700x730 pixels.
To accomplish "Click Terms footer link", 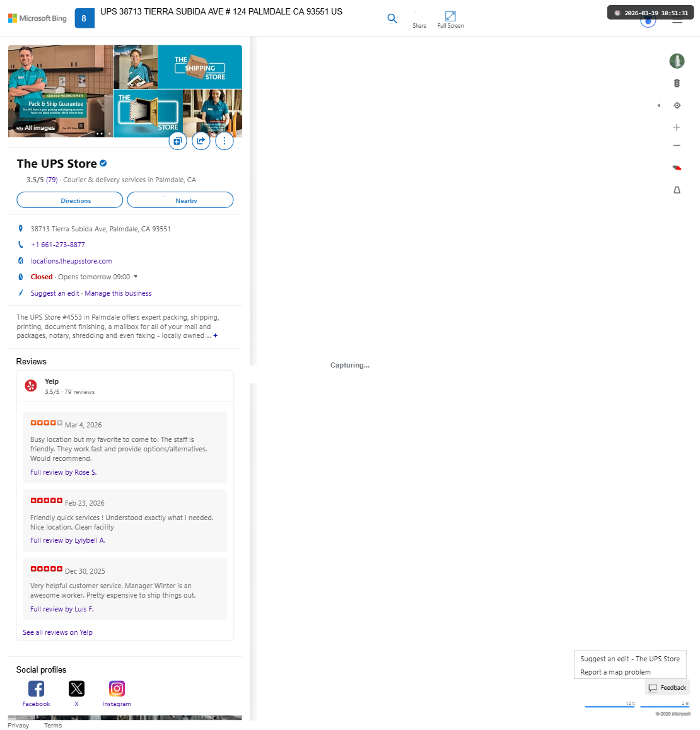I will (53, 726).
